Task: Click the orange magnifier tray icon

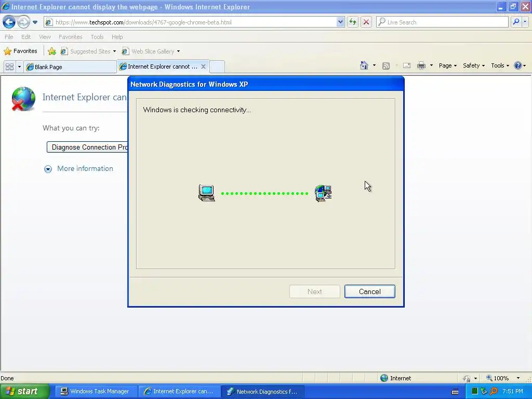Action: pos(494,392)
